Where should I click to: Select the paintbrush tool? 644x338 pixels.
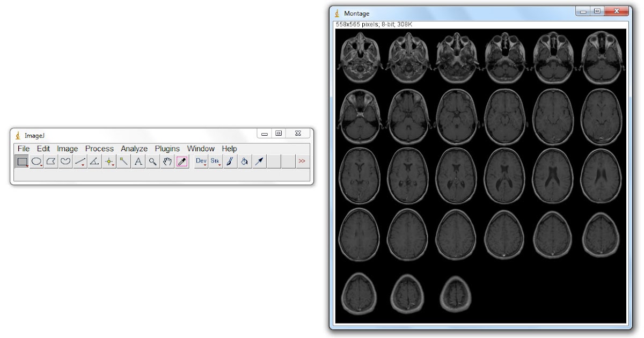coord(230,161)
